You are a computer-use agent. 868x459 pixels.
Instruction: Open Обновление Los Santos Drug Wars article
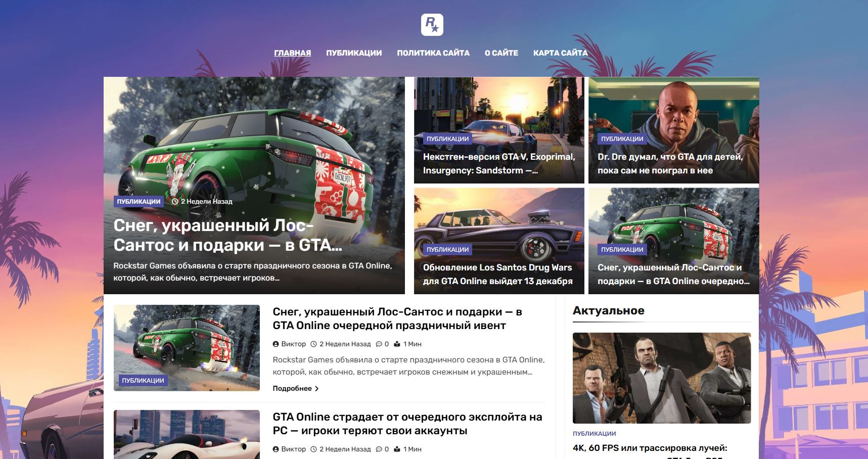tap(498, 274)
